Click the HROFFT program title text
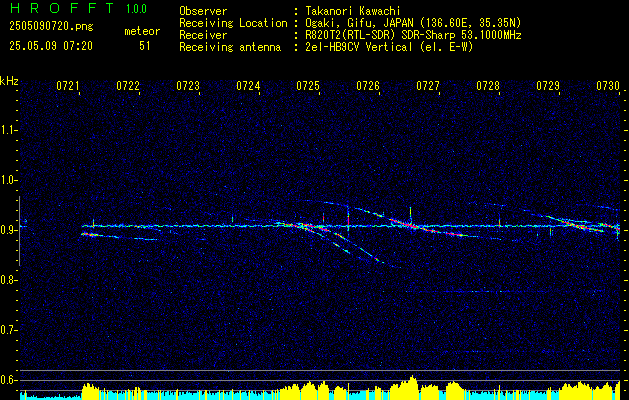 [63, 8]
